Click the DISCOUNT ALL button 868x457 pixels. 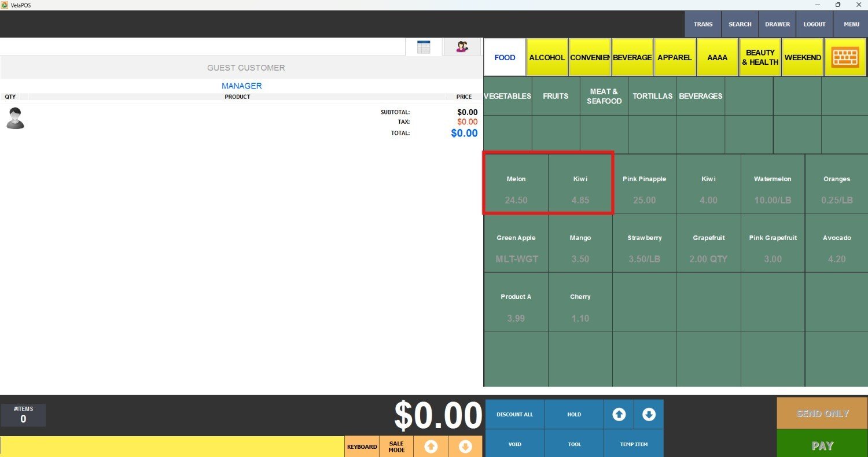pyautogui.click(x=514, y=414)
